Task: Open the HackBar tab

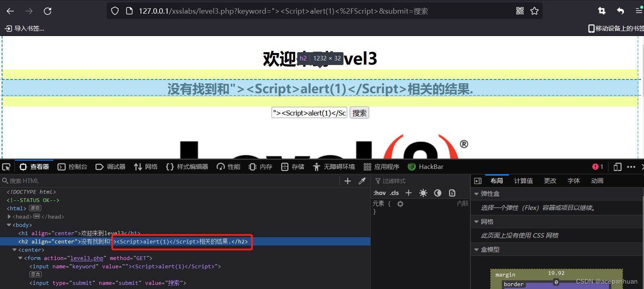Action: pos(426,167)
